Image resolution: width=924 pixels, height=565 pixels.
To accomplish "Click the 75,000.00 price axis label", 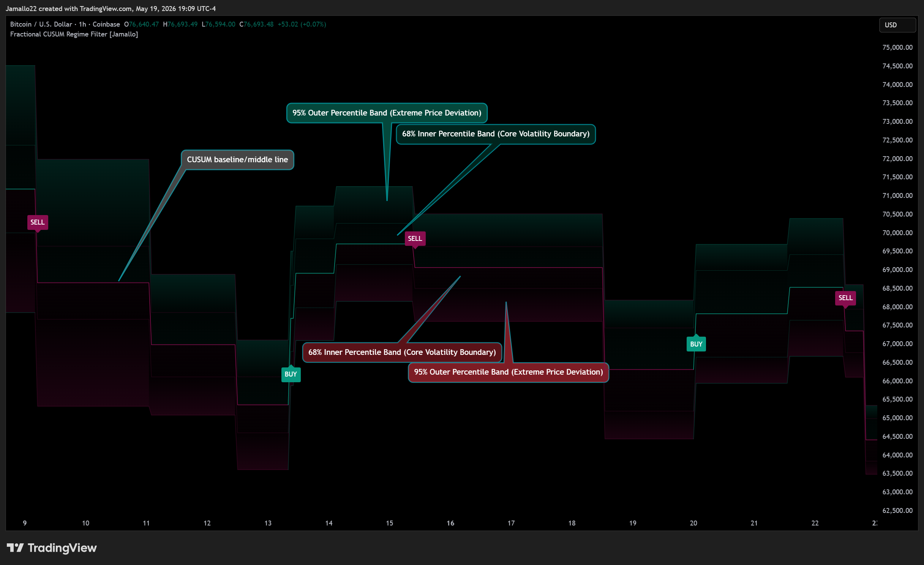I will coord(897,47).
